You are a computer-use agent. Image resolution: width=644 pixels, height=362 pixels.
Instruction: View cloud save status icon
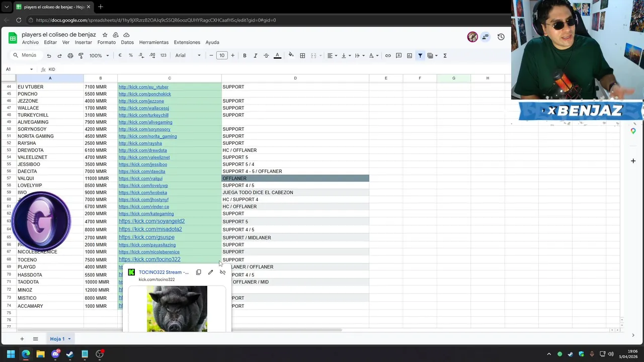point(126,35)
